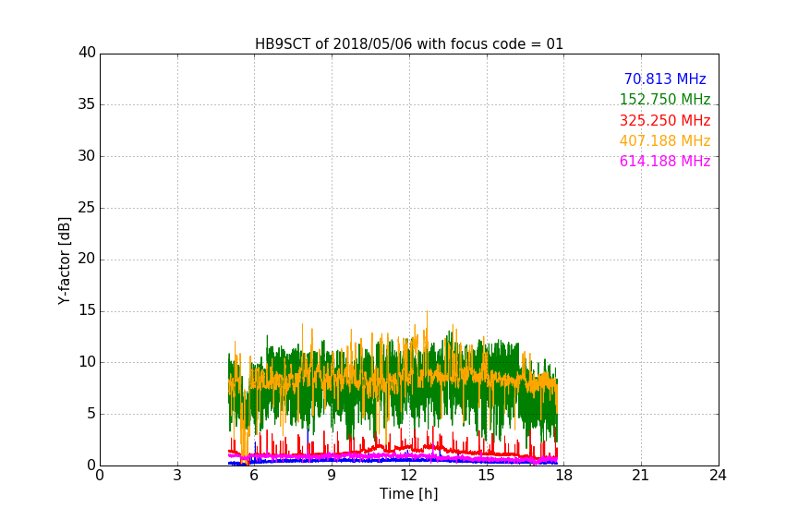Viewport: 798px width, 532px height.
Task: Click the x-axis tick label 15
Action: coord(487,476)
